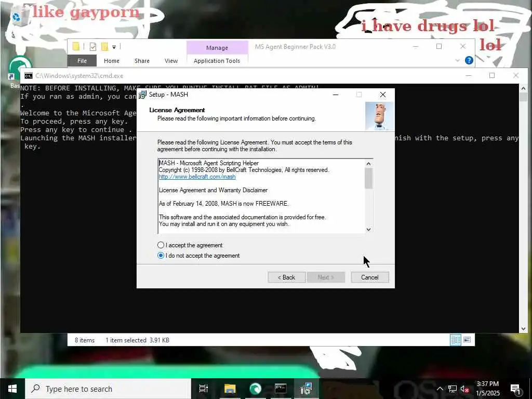
Task: Open the bellcraft.com/mash hyperlink
Action: (x=197, y=177)
